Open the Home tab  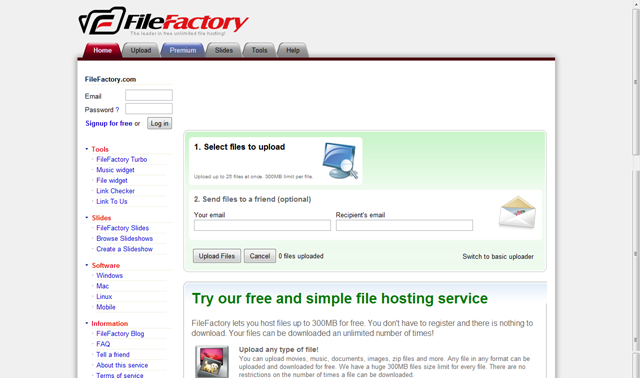tap(102, 50)
